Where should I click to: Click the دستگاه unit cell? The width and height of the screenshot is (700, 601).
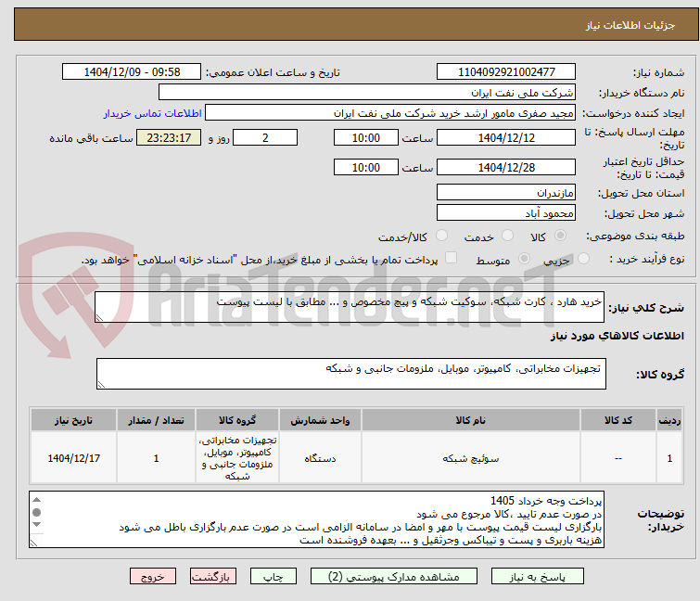click(320, 457)
